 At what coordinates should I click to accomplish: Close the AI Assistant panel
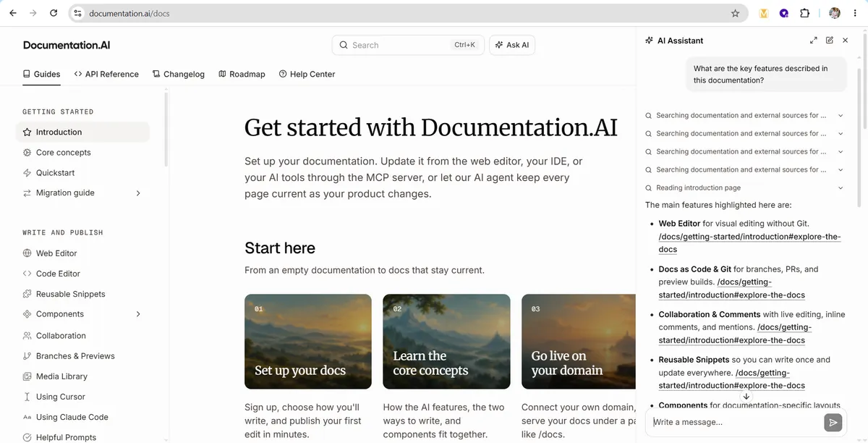pyautogui.click(x=845, y=41)
